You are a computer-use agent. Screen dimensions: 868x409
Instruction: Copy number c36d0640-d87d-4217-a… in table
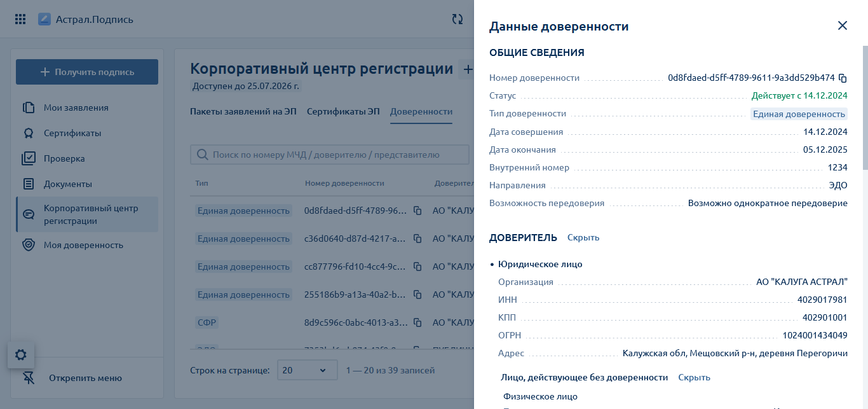click(417, 239)
